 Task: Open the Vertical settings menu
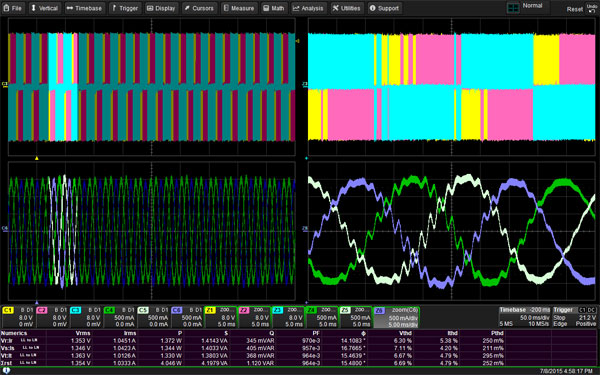45,8
